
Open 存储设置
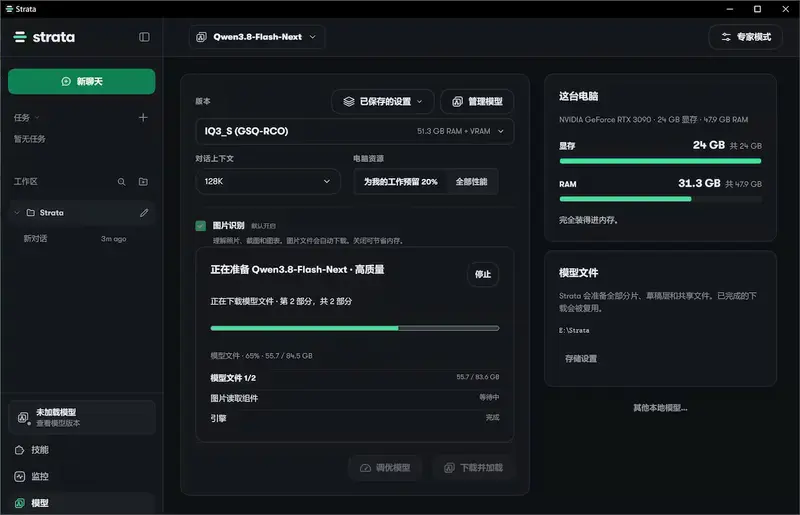581,358
